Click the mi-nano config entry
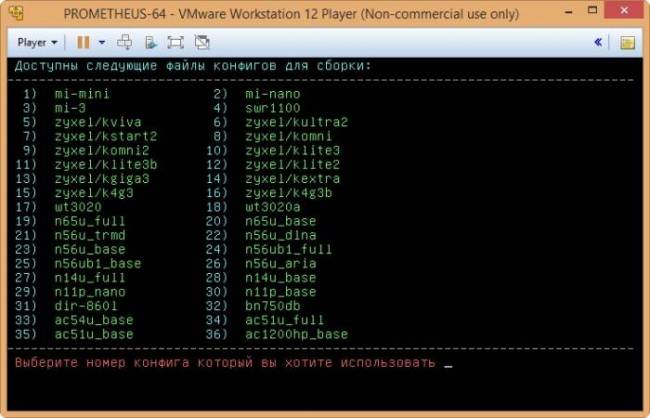 [x=273, y=94]
